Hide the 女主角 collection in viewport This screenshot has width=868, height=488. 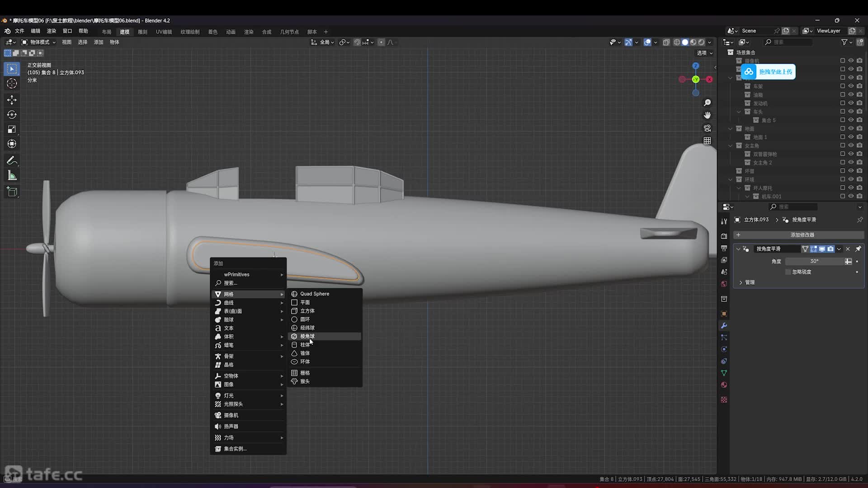[x=851, y=145]
